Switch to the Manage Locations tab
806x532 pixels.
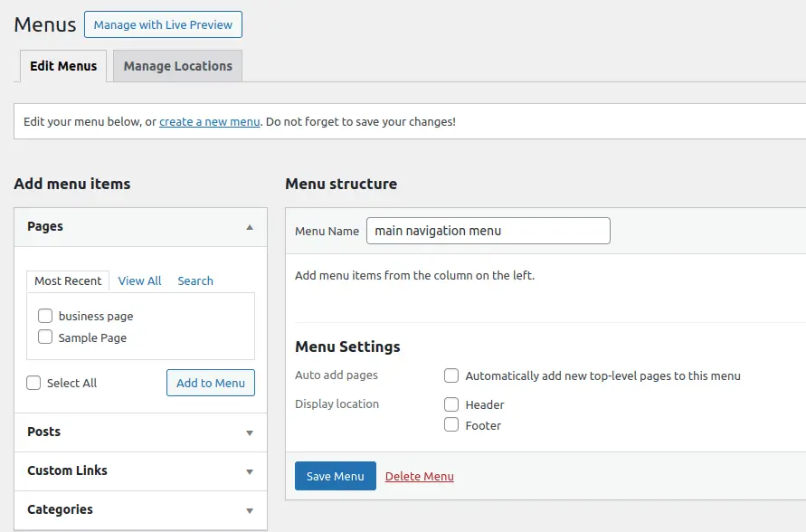coord(176,66)
